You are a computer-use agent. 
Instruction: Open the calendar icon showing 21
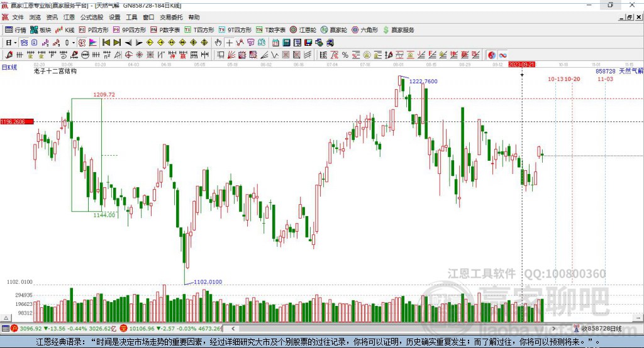click(275, 43)
